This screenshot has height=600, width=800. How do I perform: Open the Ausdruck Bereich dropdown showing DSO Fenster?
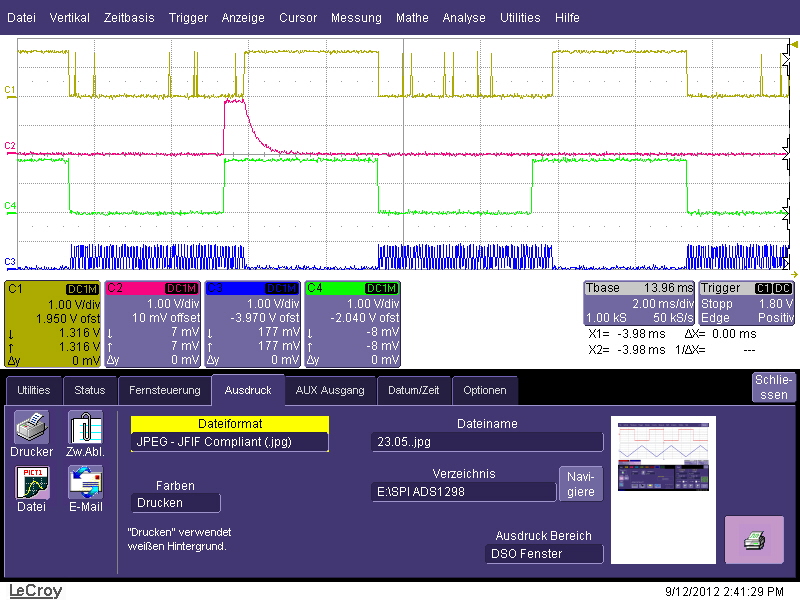click(544, 553)
